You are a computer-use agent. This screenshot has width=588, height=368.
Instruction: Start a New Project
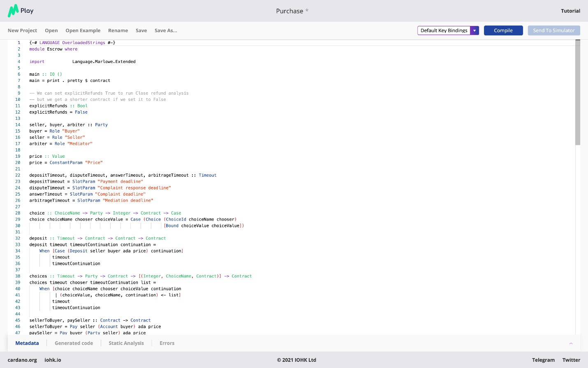(x=22, y=30)
